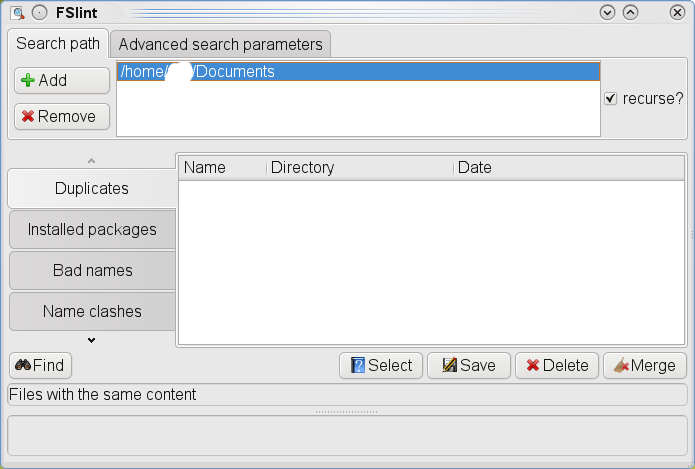Image resolution: width=695 pixels, height=469 pixels.
Task: Open the Name clashes section
Action: (x=92, y=311)
